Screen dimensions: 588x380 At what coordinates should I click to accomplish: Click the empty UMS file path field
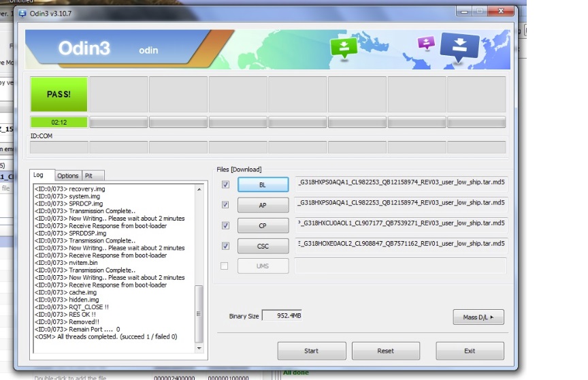pos(401,266)
